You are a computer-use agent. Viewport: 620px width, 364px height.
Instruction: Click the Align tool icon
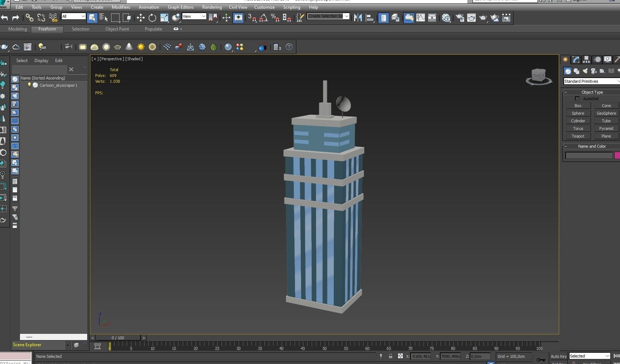coord(370,17)
